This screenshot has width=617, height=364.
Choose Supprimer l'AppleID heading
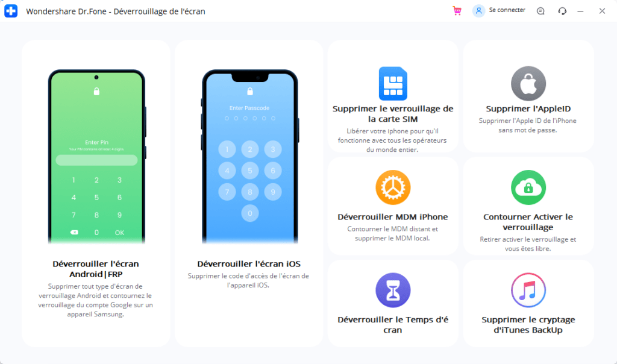point(528,109)
